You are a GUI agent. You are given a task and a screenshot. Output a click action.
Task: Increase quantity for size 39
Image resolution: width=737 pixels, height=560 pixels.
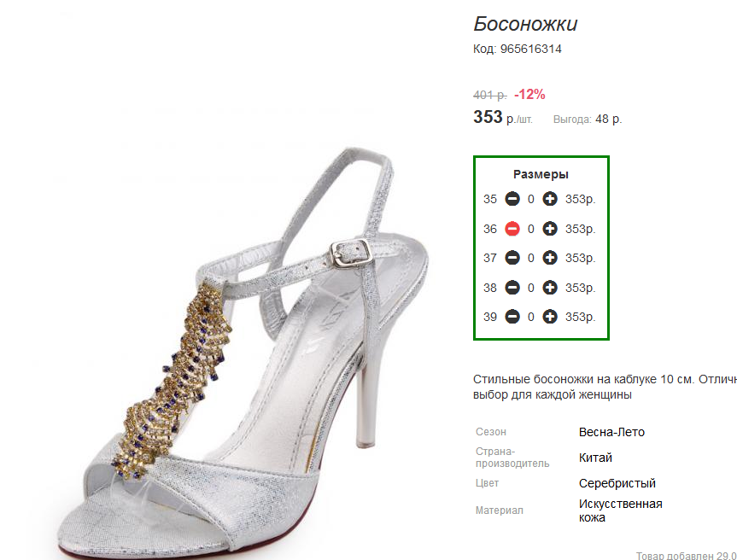(x=550, y=317)
